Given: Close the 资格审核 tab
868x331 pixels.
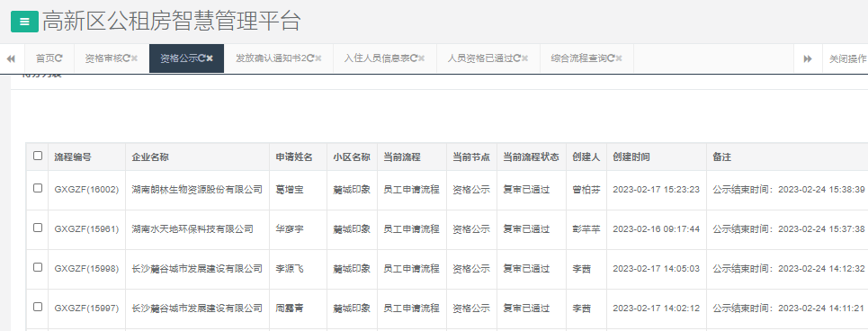Looking at the screenshot, I should (135, 58).
